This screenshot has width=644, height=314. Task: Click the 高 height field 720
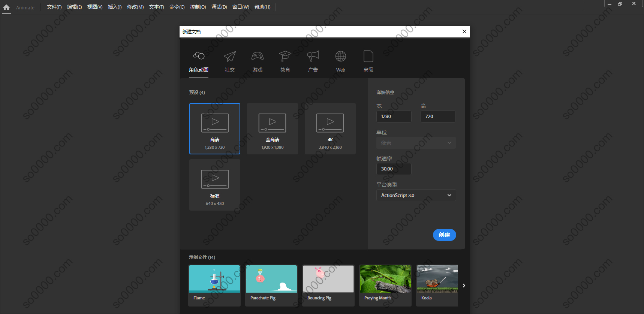438,117
